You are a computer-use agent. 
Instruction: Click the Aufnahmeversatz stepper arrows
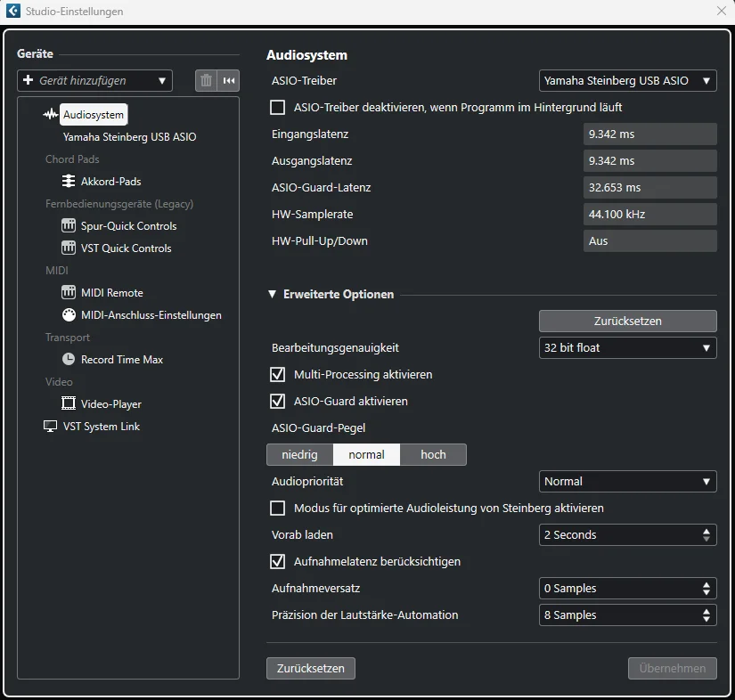(x=706, y=588)
